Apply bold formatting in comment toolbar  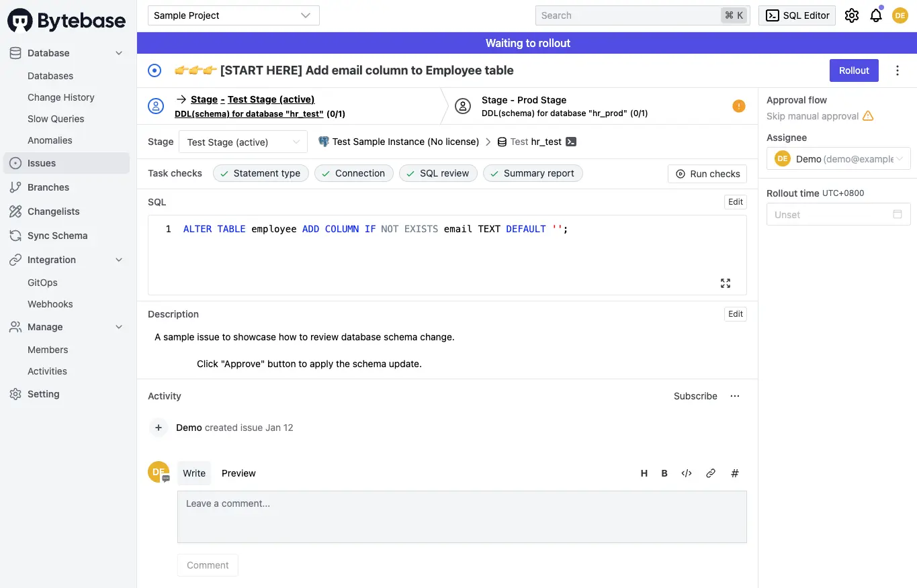(664, 473)
